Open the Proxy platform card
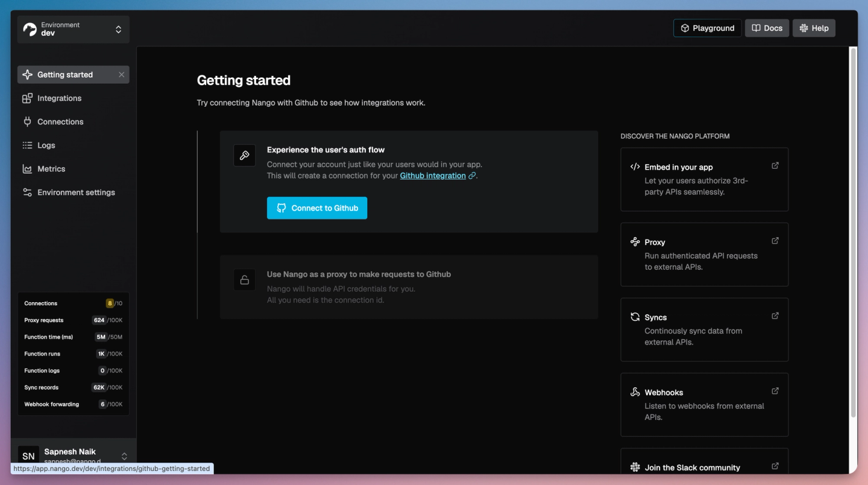868x485 pixels. [704, 255]
